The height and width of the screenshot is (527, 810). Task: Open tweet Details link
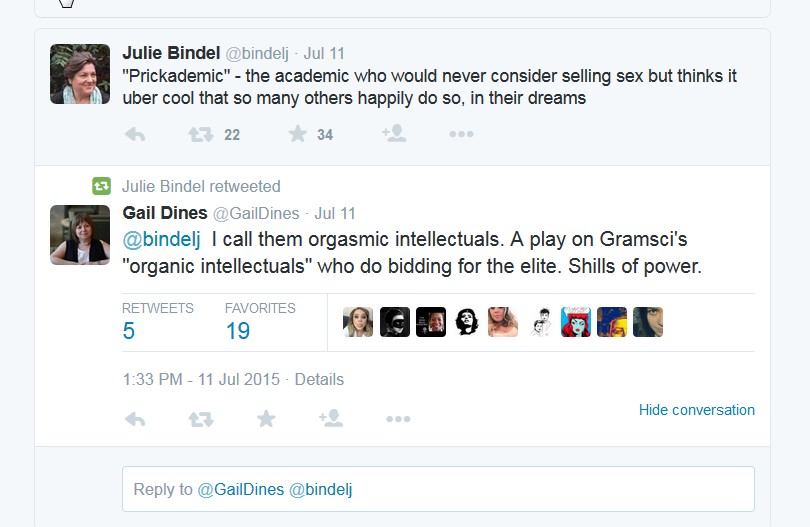click(x=319, y=379)
